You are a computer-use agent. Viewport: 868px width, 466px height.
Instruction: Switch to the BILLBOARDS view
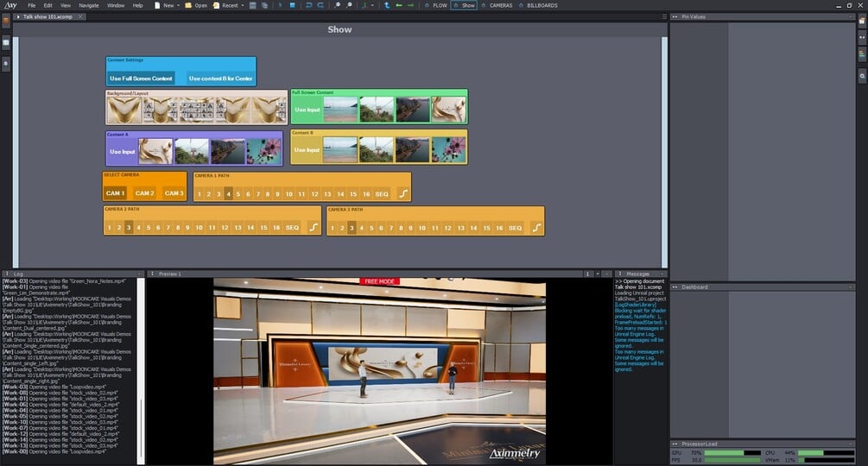(539, 5)
